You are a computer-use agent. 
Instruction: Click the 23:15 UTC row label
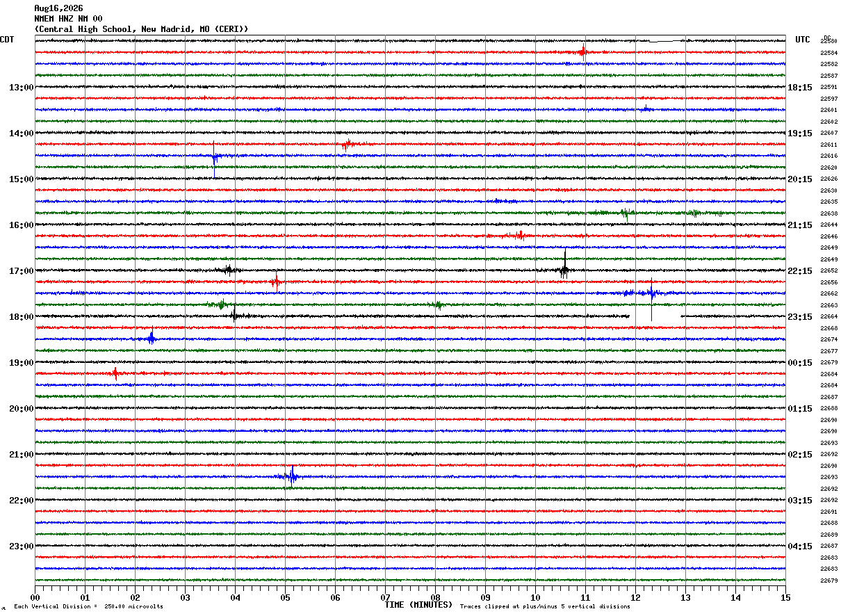800,317
